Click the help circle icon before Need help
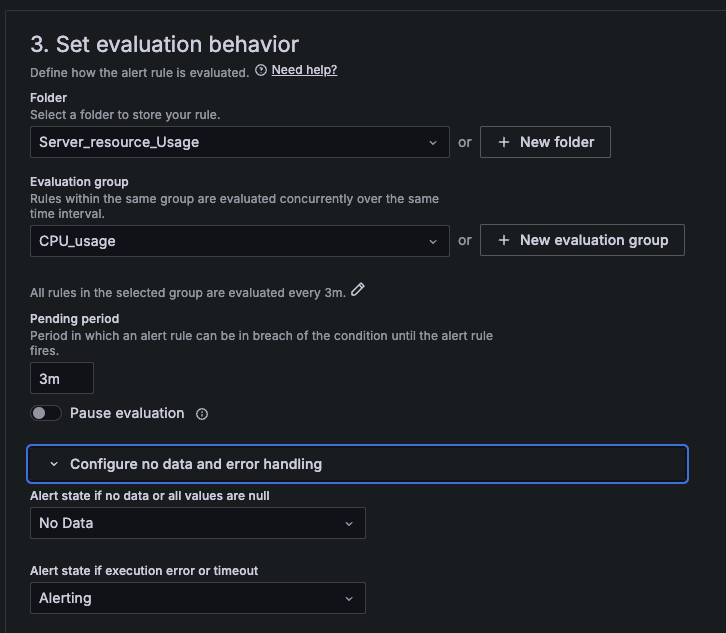The width and height of the screenshot is (726, 633). pos(261,70)
